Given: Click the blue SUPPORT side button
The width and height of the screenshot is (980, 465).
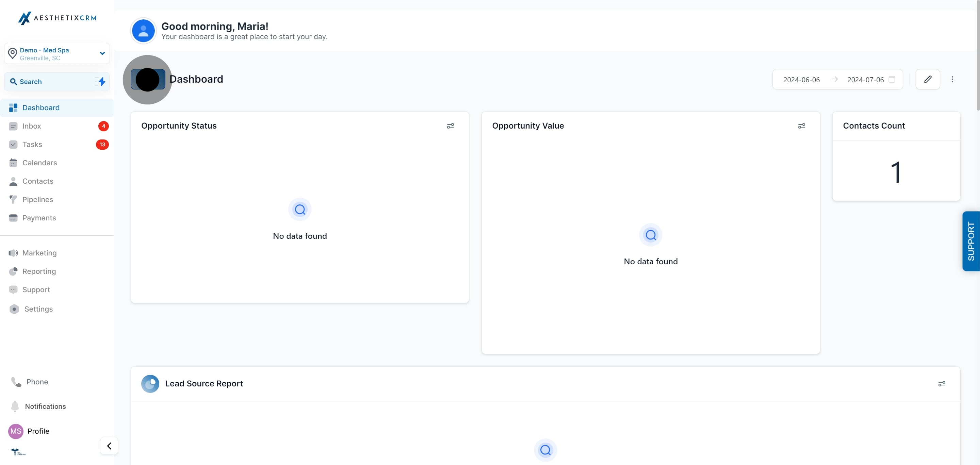Looking at the screenshot, I should (x=971, y=241).
